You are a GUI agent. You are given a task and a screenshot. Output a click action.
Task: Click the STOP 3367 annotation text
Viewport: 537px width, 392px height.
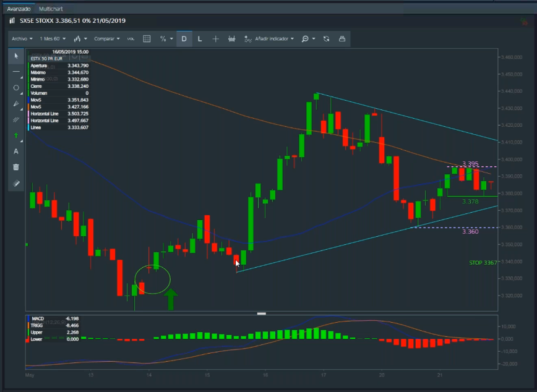[x=483, y=263]
